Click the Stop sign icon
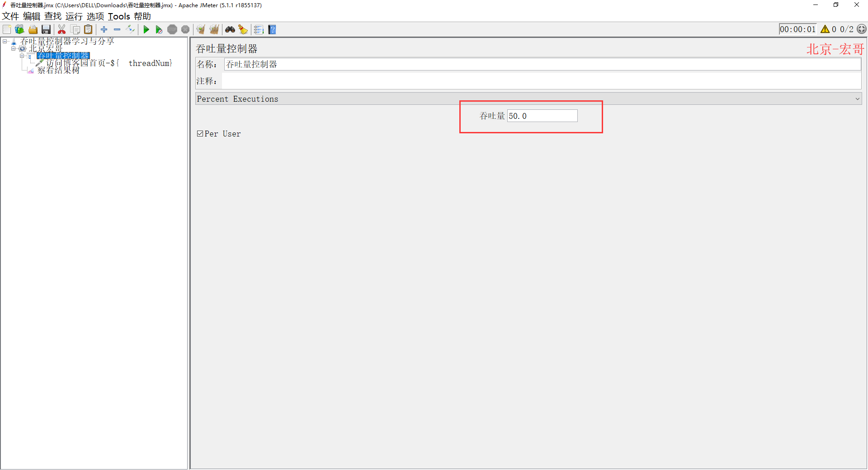This screenshot has height=470, width=868. [172, 29]
